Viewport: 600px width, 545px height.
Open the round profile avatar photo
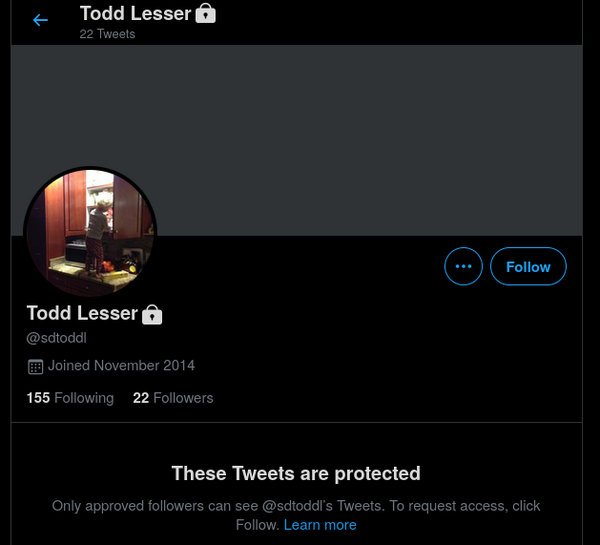tap(91, 232)
